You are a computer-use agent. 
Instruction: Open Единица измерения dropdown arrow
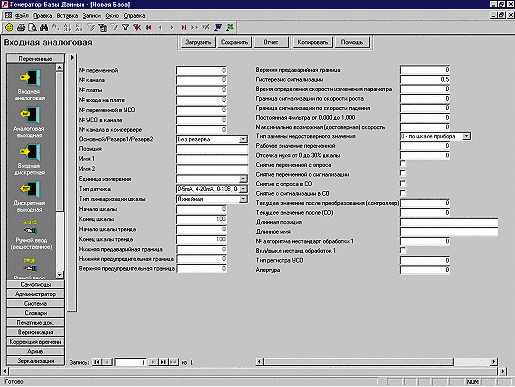tap(243, 179)
